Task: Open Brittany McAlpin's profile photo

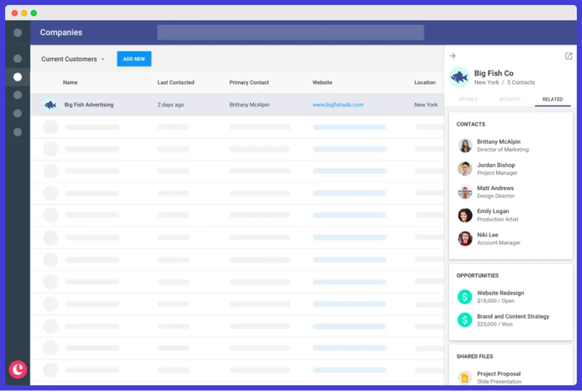Action: (x=465, y=146)
